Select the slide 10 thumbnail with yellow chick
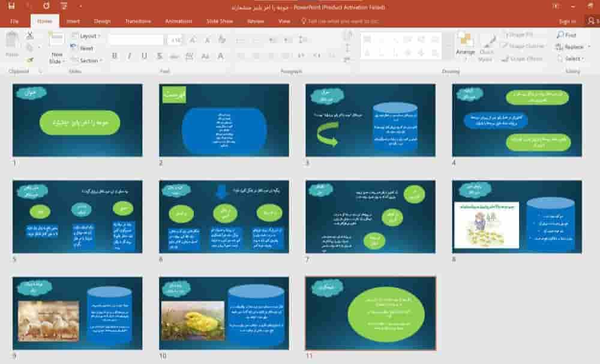 point(224,313)
